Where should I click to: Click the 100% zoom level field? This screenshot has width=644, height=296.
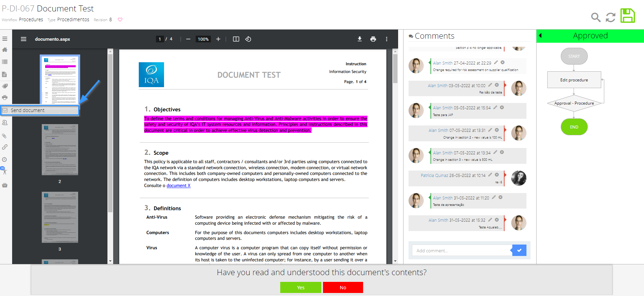(x=203, y=39)
